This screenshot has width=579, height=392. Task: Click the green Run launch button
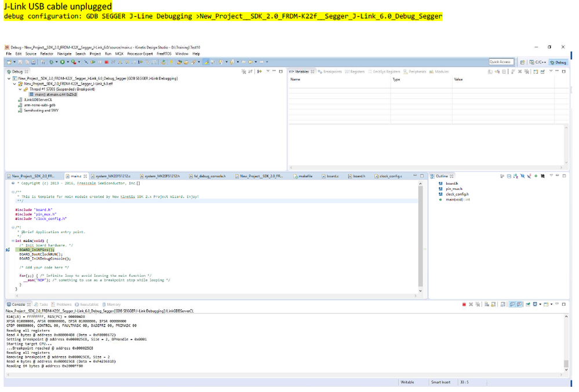pyautogui.click(x=63, y=62)
